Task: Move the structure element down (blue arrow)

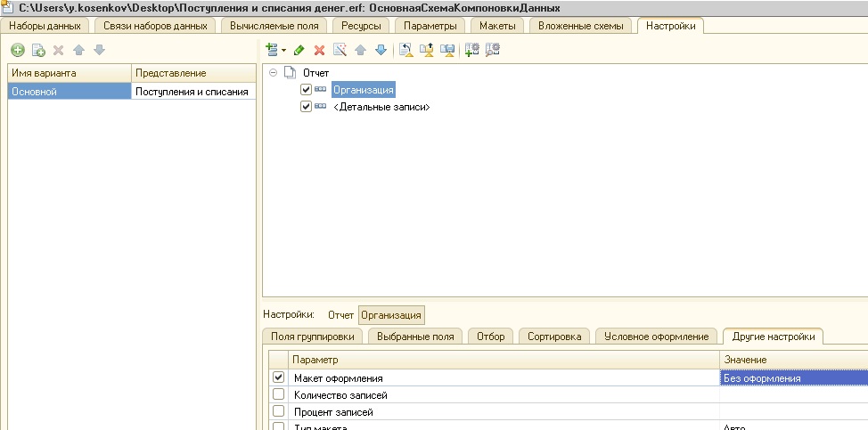Action: (381, 50)
